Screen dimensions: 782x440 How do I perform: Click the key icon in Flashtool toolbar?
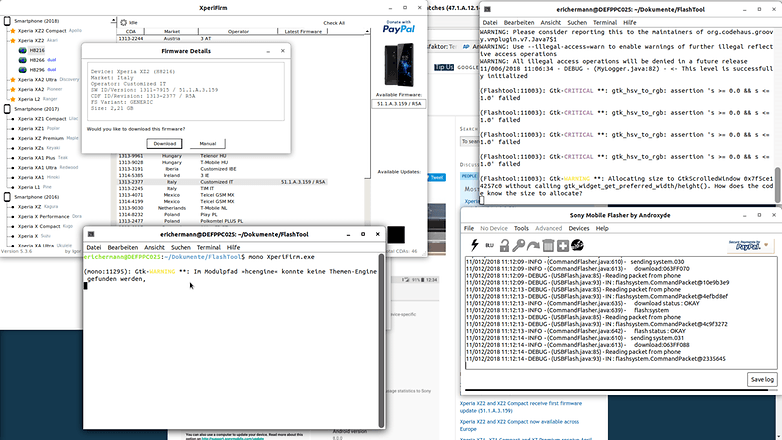519,245
